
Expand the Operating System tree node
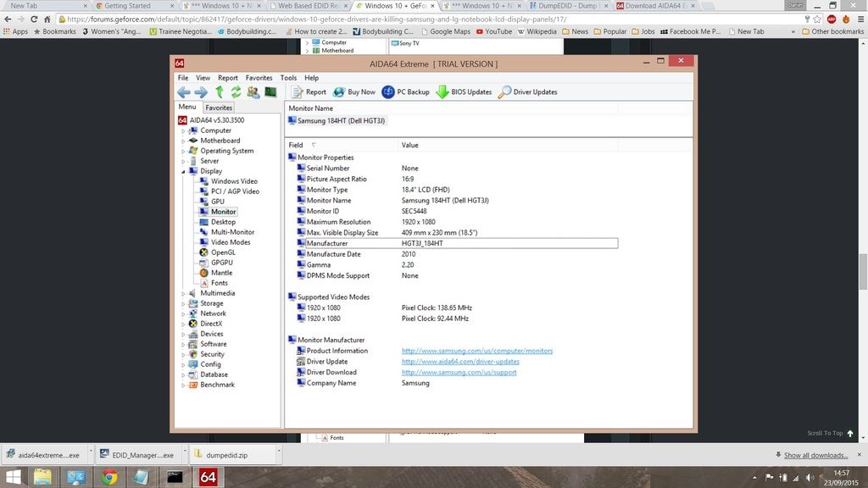183,151
